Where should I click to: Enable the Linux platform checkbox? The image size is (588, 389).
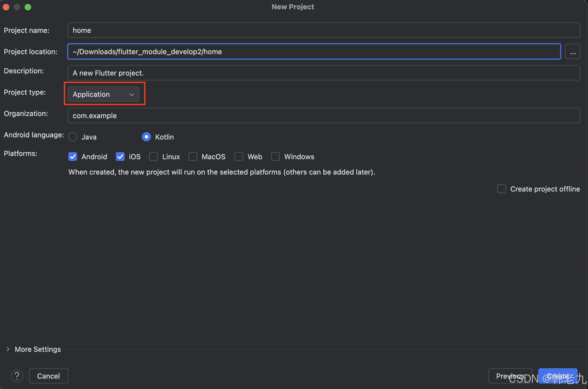click(154, 156)
